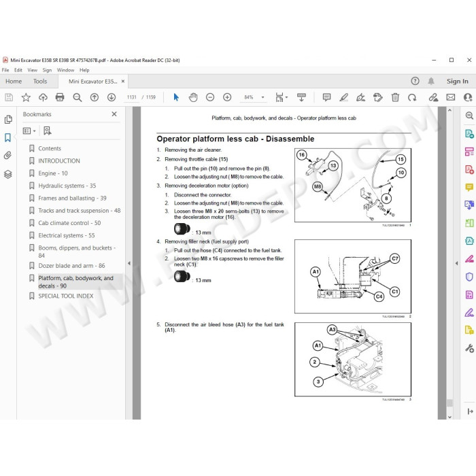476x476 pixels.
Task: Open the Protect shield tool in right pane
Action: [469, 277]
